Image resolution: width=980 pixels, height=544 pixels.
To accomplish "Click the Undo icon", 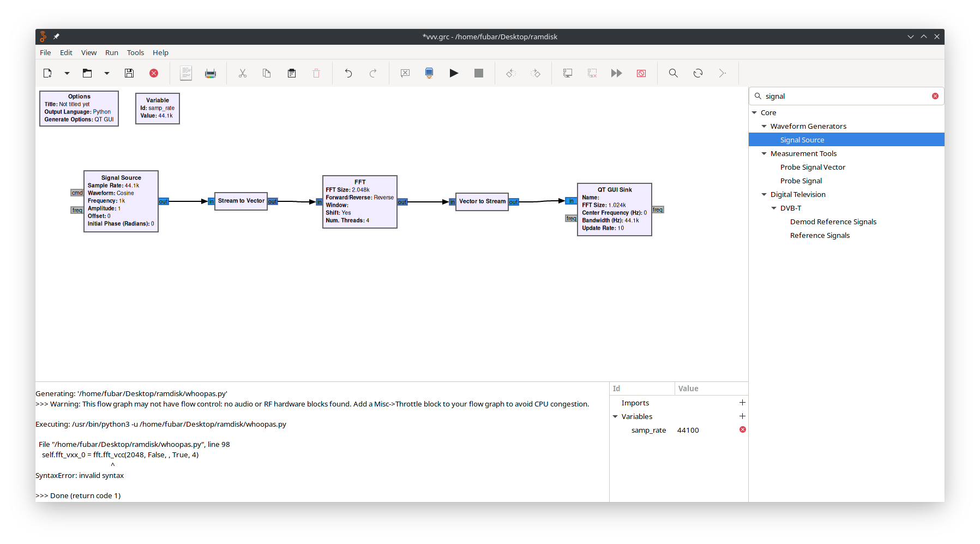I will coord(348,73).
